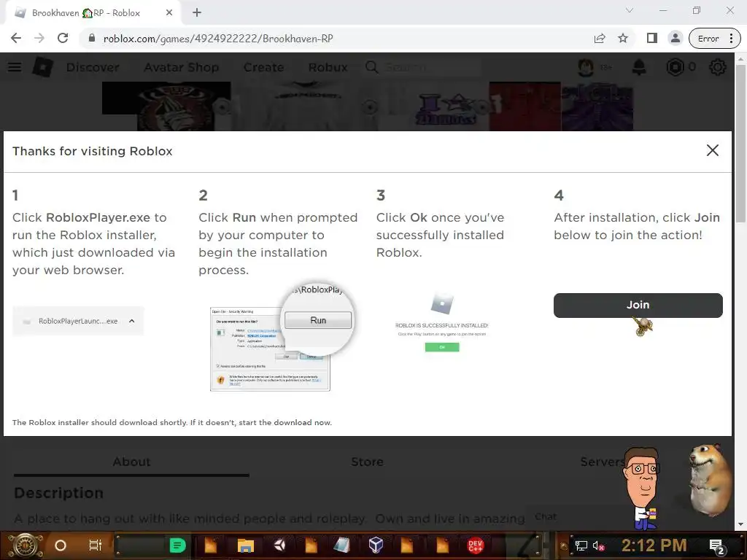Click the Roblox search magnifier icon
This screenshot has height=560, width=747.
click(372, 67)
